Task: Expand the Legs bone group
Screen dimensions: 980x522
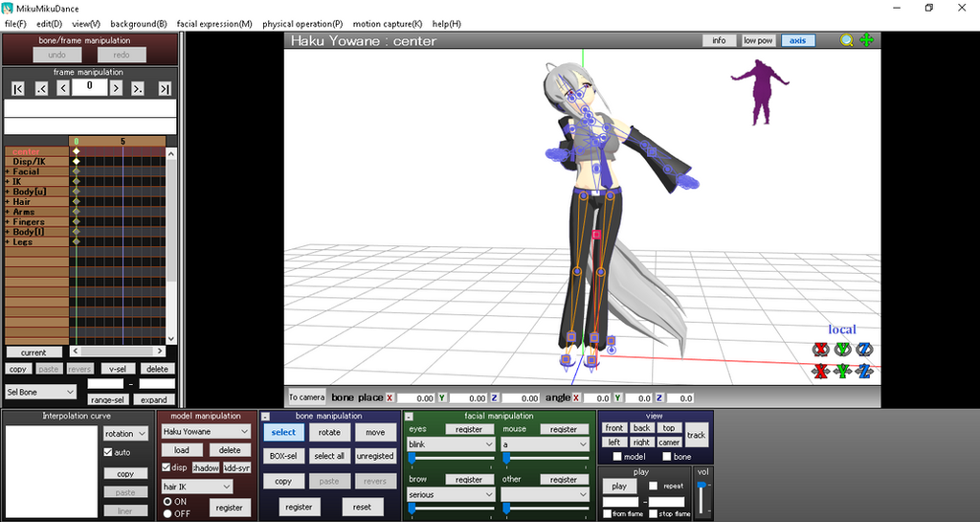Action: (8, 242)
